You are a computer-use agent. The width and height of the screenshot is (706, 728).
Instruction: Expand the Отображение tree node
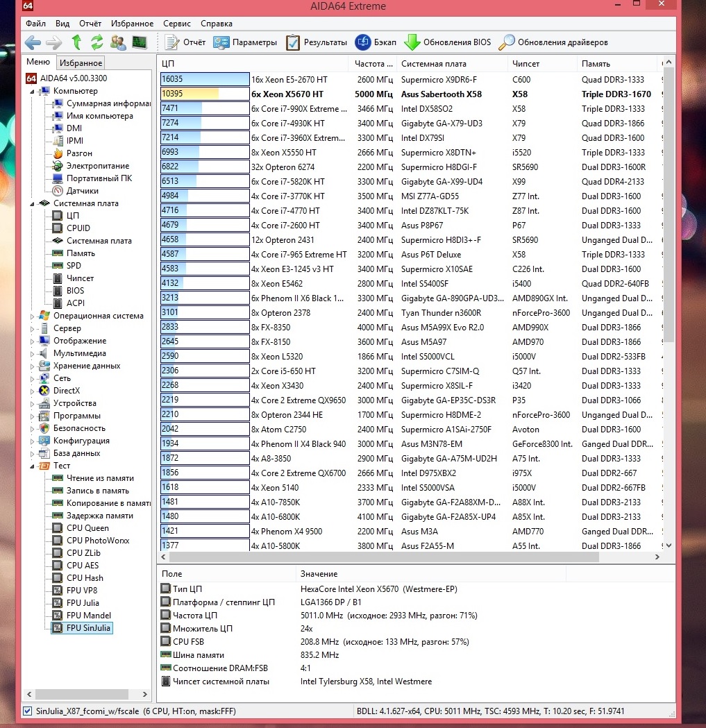pyautogui.click(x=32, y=341)
